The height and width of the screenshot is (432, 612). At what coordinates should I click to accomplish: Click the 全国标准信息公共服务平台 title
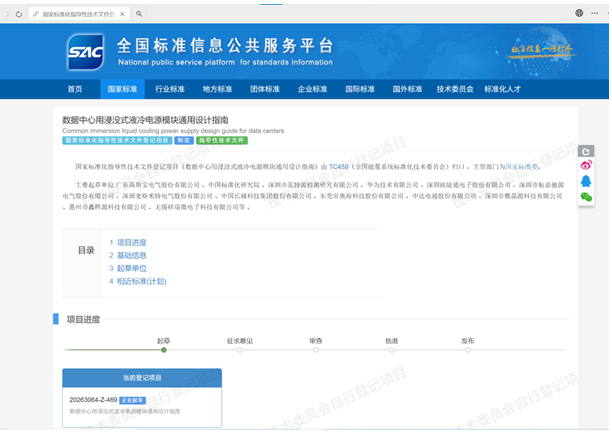point(225,46)
